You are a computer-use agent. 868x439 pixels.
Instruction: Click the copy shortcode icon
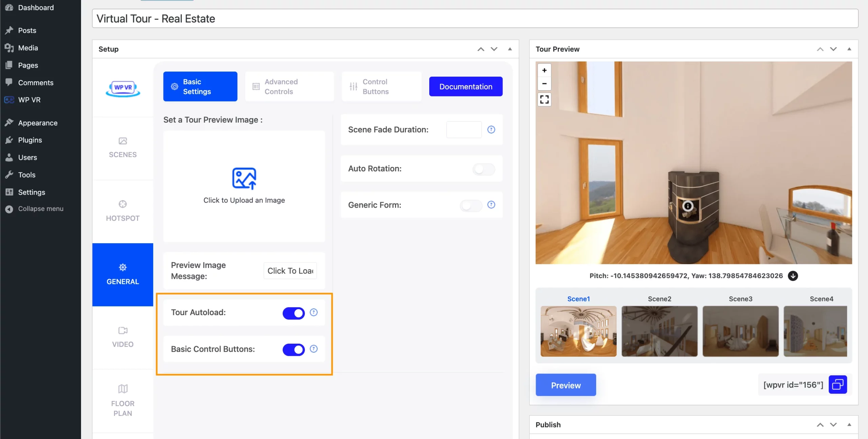[x=838, y=384]
